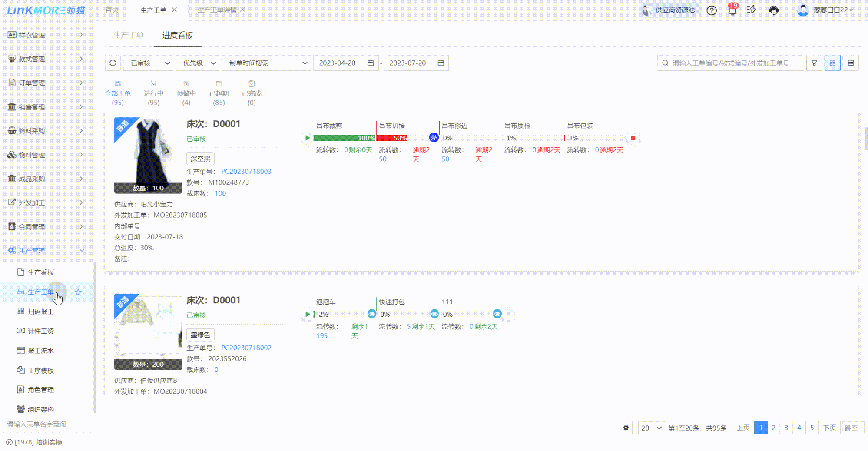
Task: Toggle eye icon on 111 step
Action: [x=497, y=314]
